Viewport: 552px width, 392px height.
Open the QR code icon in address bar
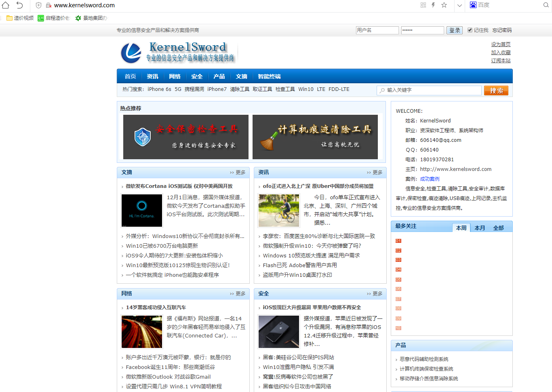pyautogui.click(x=423, y=5)
